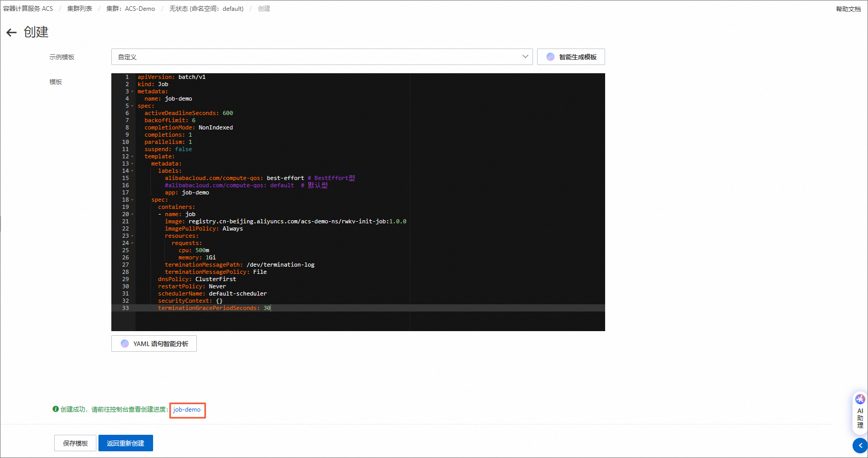Collapse the template fold arrow at line 12
868x458 pixels.
132,156
